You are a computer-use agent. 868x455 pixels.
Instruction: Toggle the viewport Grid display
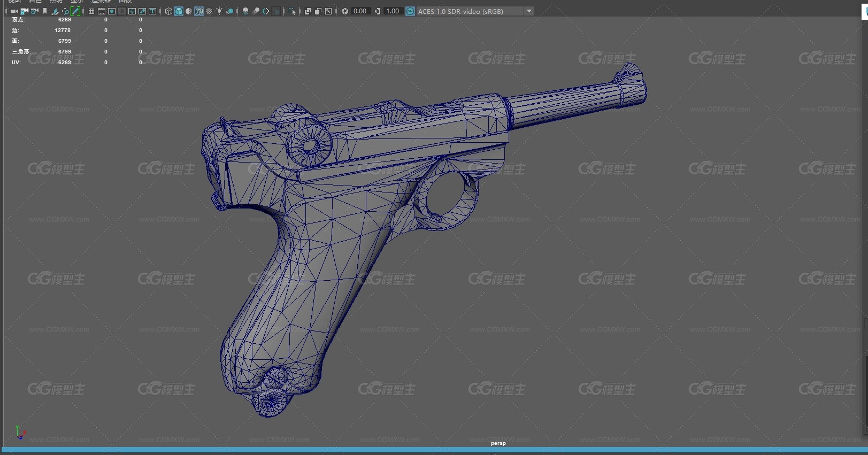91,11
